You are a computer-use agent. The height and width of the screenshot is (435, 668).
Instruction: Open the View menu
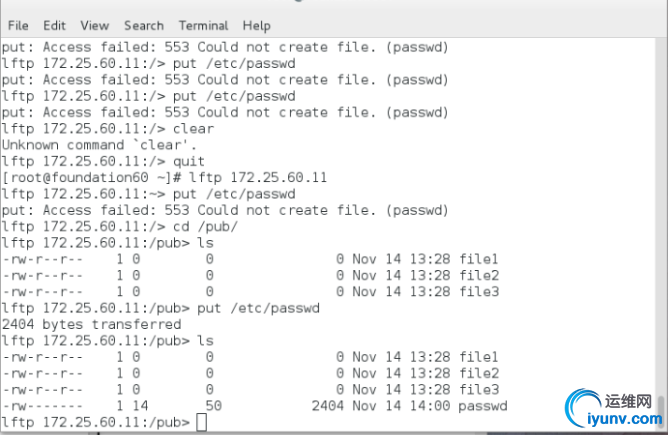95,26
